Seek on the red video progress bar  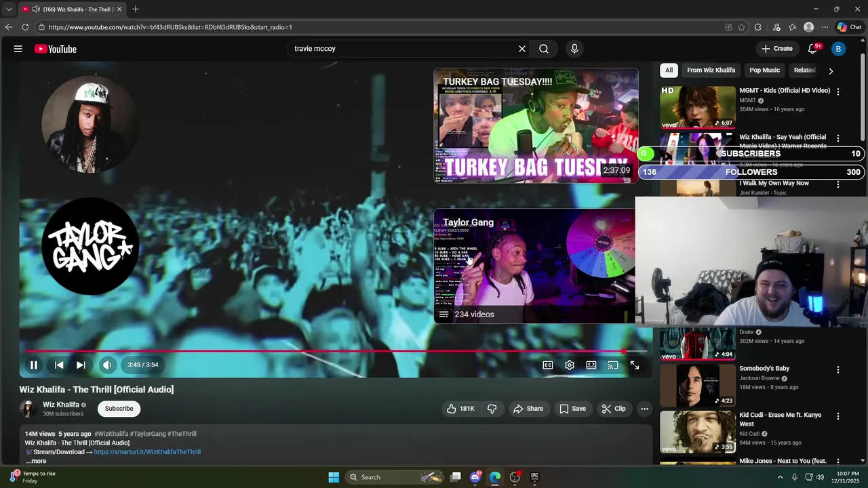click(336, 351)
